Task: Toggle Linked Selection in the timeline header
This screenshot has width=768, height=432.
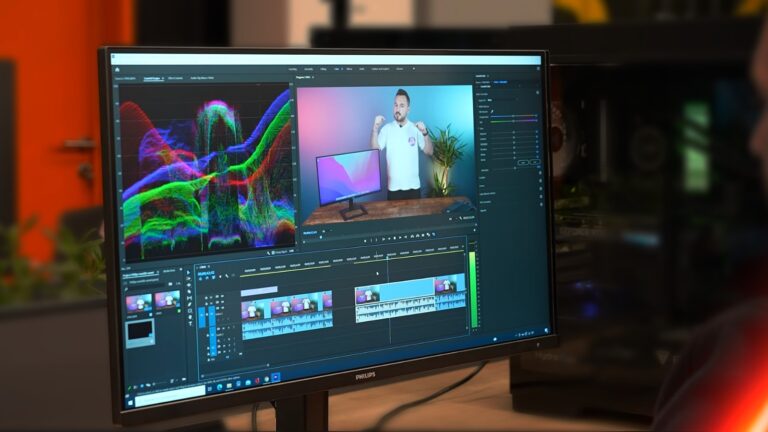Action: 213,278
